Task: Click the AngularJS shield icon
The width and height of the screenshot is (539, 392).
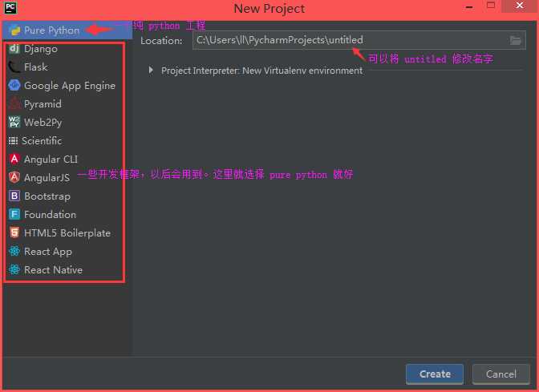Action: click(x=14, y=177)
